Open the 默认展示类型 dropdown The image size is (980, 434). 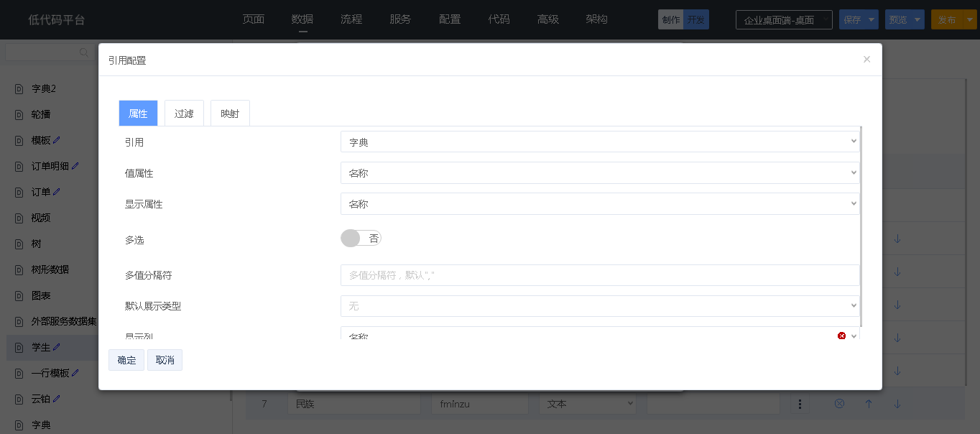pos(599,306)
